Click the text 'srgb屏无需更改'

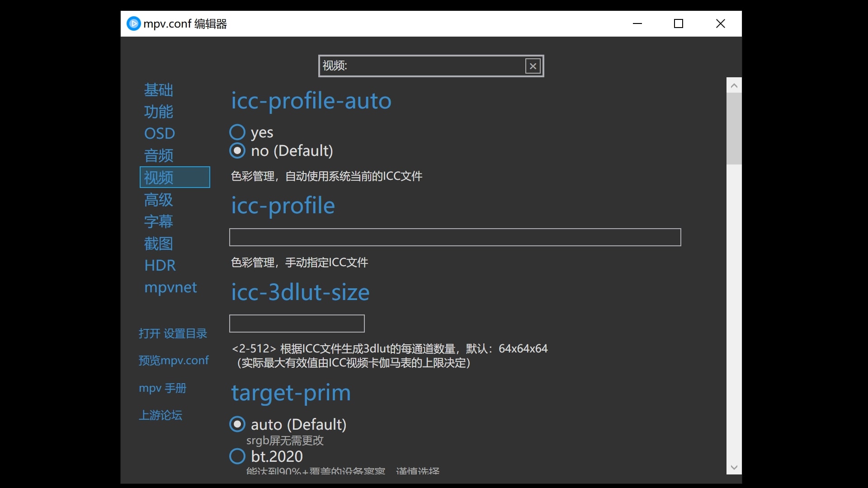(x=285, y=441)
